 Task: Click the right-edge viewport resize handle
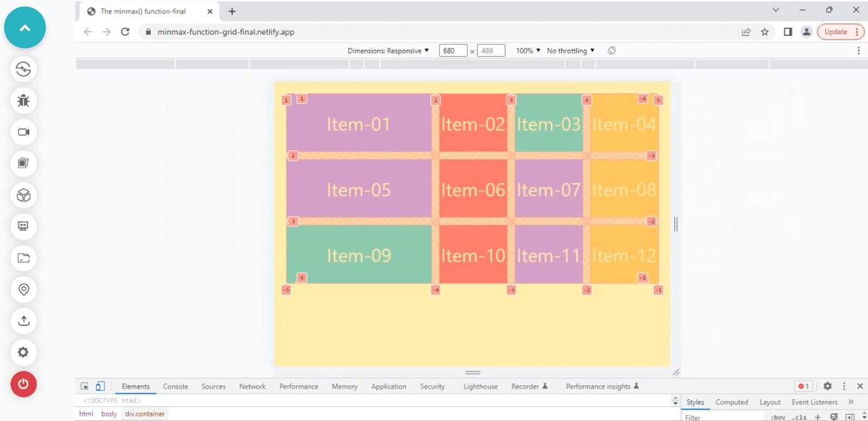tap(675, 224)
